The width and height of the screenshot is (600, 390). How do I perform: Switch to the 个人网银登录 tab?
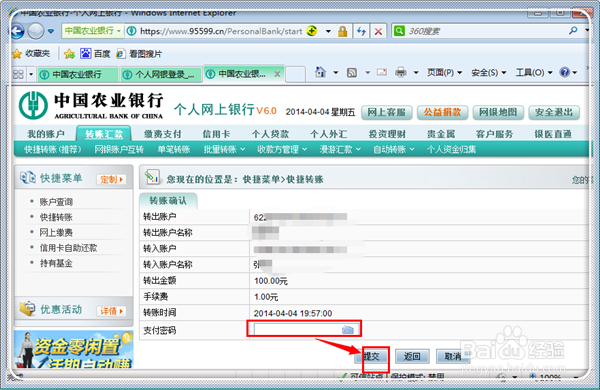(161, 74)
